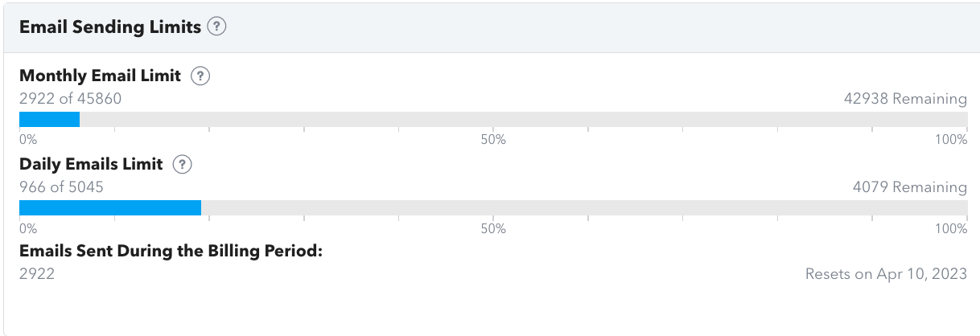This screenshot has height=336, width=980.
Task: Click the gray unfilled area of monthly bar
Action: pos(523,119)
